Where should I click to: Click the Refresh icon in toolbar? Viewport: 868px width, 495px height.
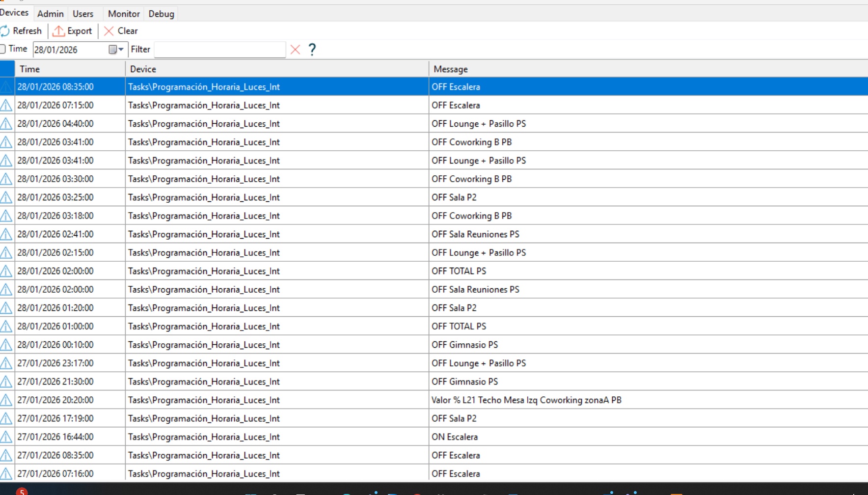(x=5, y=31)
